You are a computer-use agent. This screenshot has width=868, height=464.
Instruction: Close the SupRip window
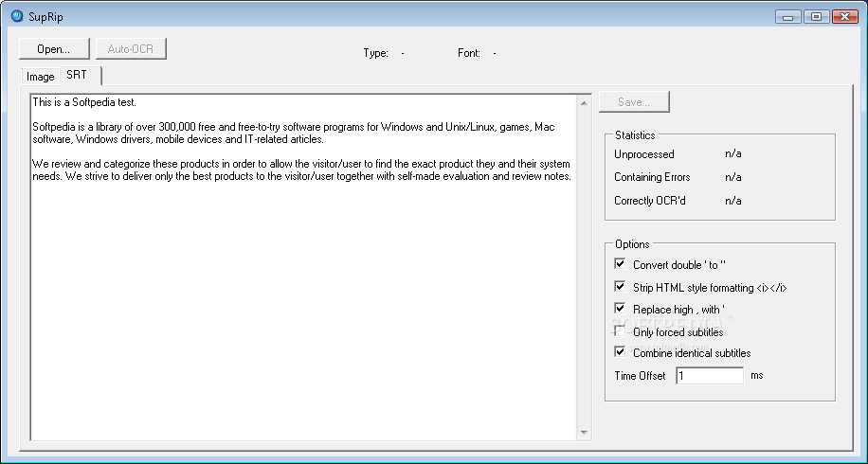(844, 17)
